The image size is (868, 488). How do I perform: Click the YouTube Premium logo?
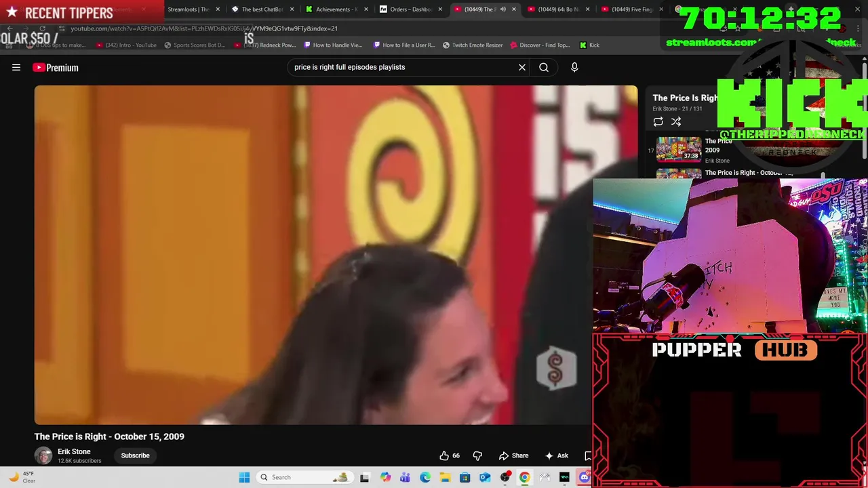tap(56, 67)
